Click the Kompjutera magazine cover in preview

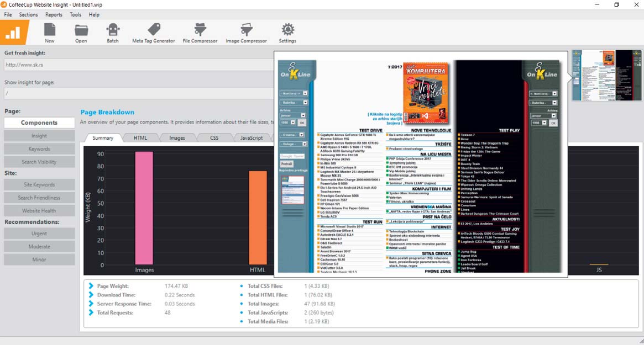tap(426, 93)
